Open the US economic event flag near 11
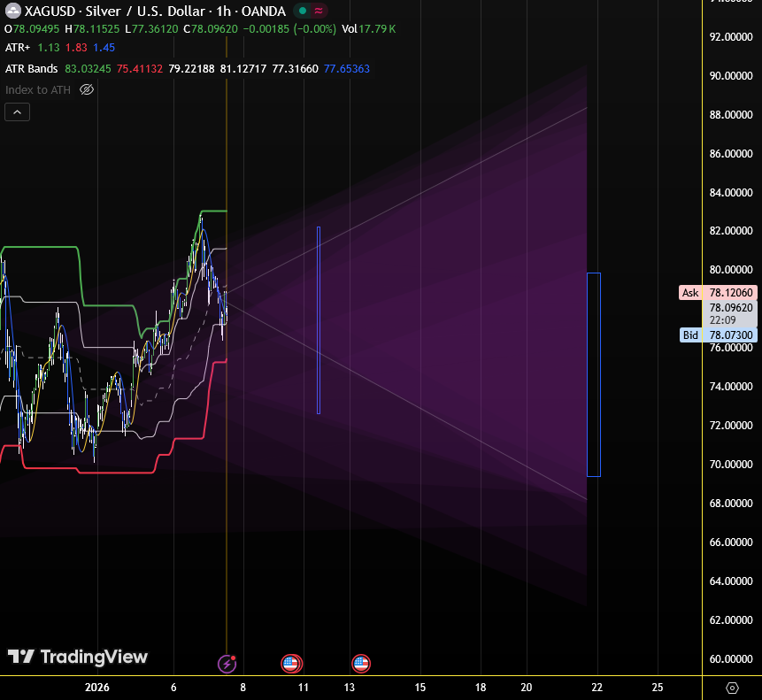The image size is (762, 700). [x=291, y=664]
